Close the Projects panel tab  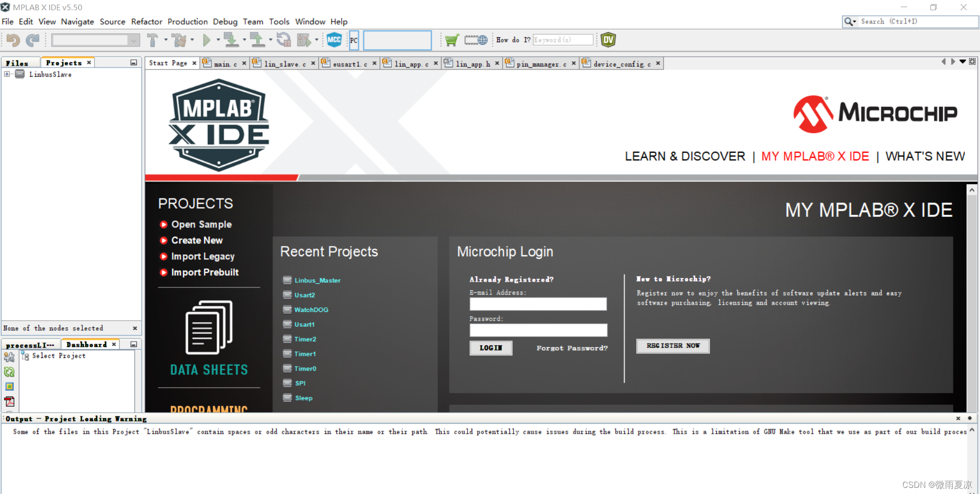[89, 62]
